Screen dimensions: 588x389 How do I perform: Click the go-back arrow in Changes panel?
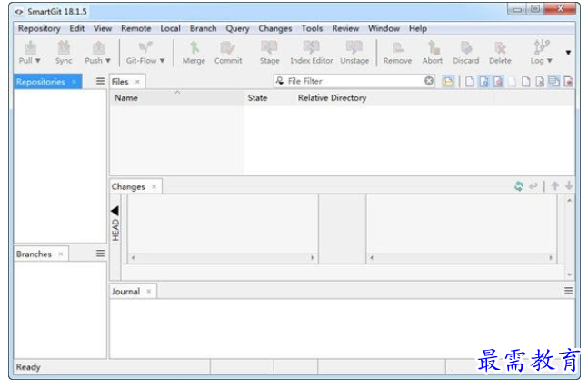tap(533, 185)
